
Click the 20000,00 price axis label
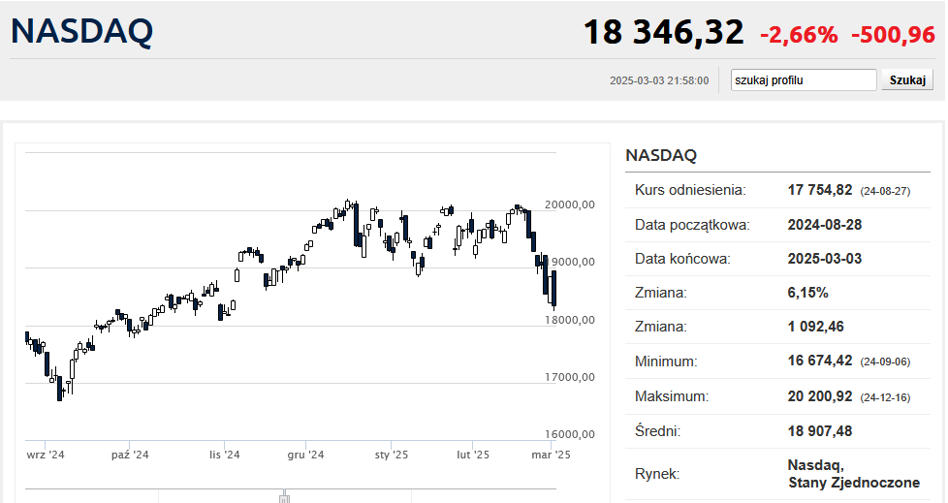(570, 204)
